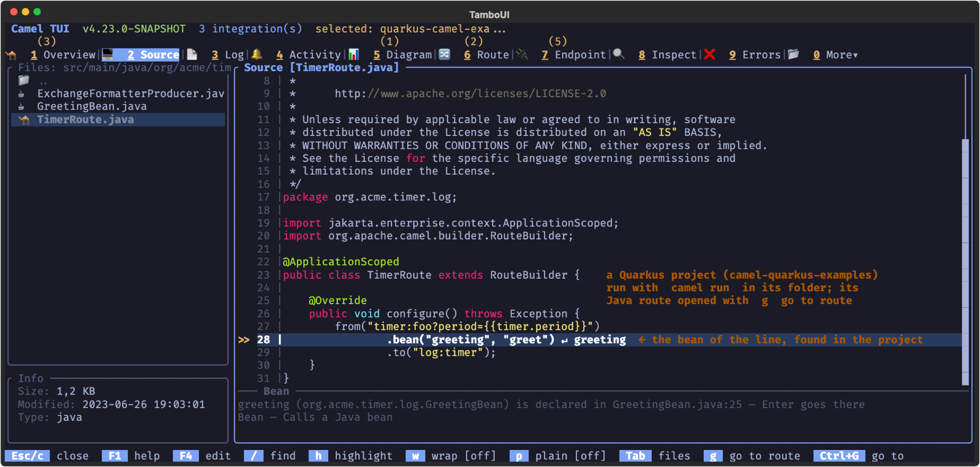Click the Java cup icon for GreetingBean.java
The height and width of the screenshot is (467, 980).
click(x=21, y=107)
